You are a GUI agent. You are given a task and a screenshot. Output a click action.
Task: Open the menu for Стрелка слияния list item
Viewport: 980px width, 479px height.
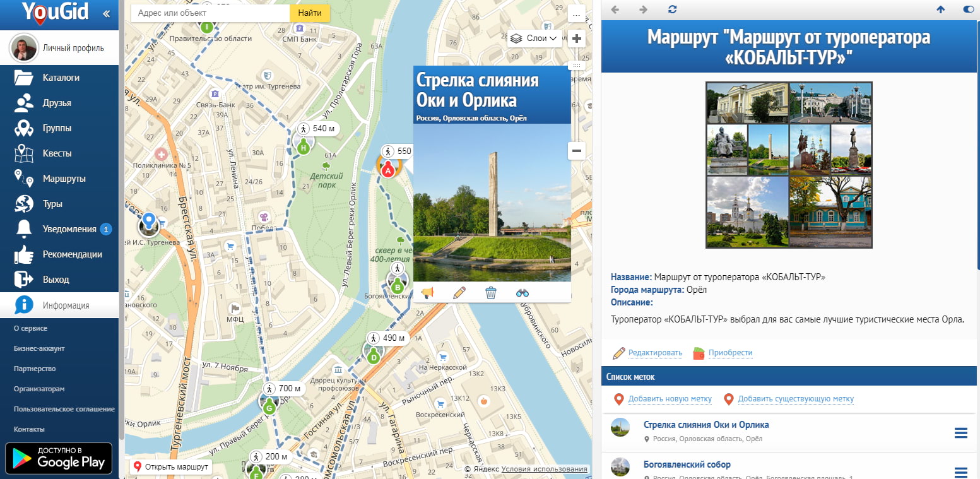pos(960,433)
